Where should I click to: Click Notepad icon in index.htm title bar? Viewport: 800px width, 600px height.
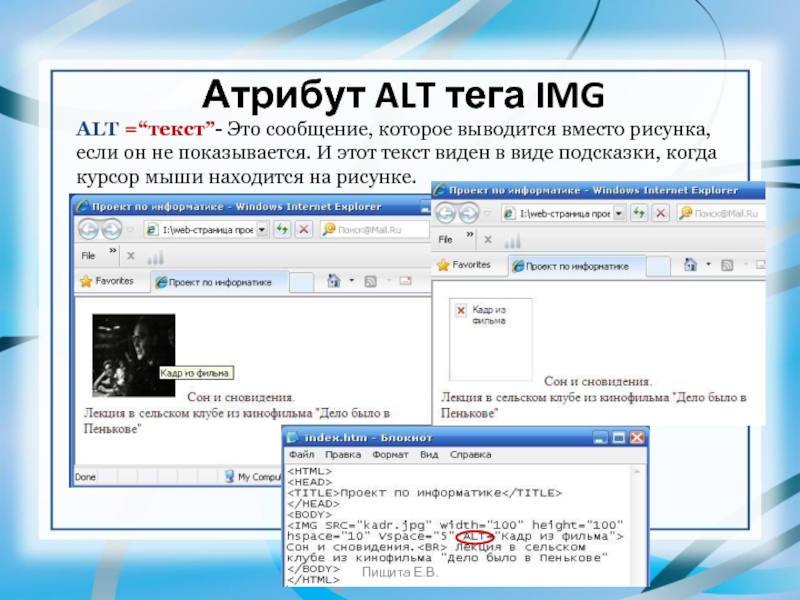[x=293, y=438]
